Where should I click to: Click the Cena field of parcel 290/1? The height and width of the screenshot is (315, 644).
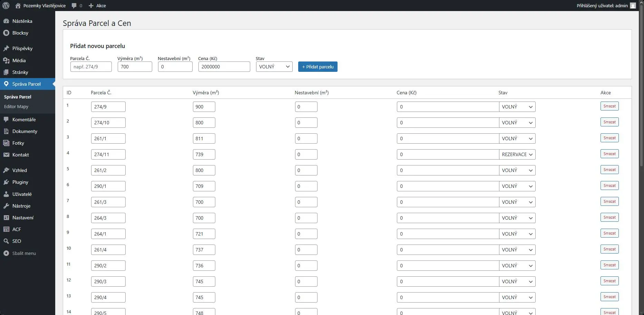pyautogui.click(x=448, y=186)
